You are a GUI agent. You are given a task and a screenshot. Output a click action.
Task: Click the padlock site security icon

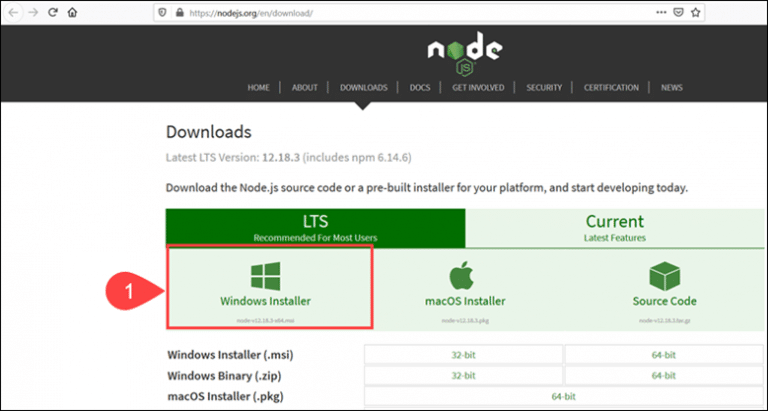pyautogui.click(x=179, y=13)
